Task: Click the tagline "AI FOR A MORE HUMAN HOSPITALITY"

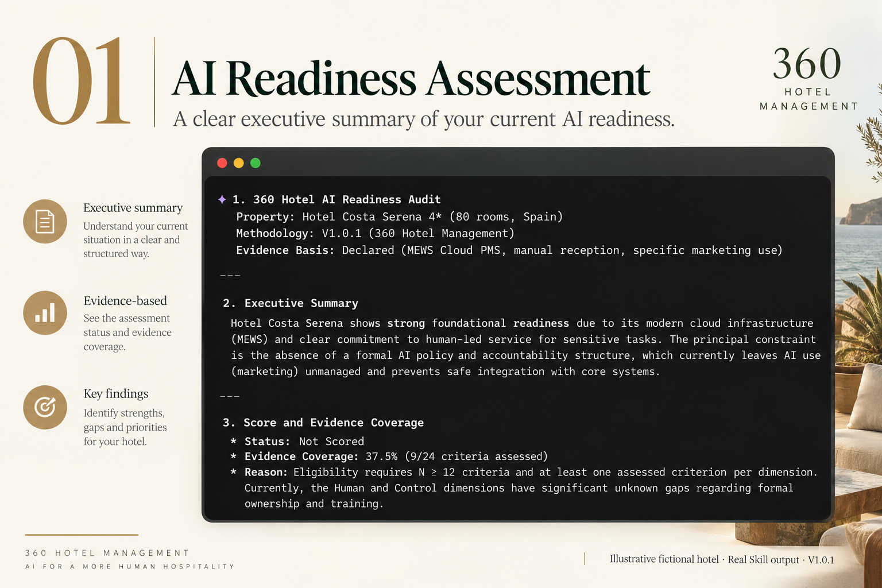Action: coord(130,566)
